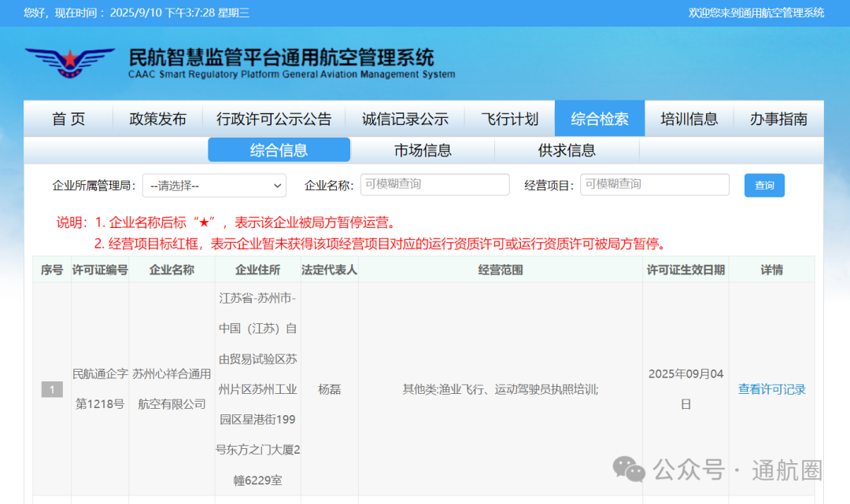Click the 查看许可记录 link
850x504 pixels.
click(x=771, y=388)
